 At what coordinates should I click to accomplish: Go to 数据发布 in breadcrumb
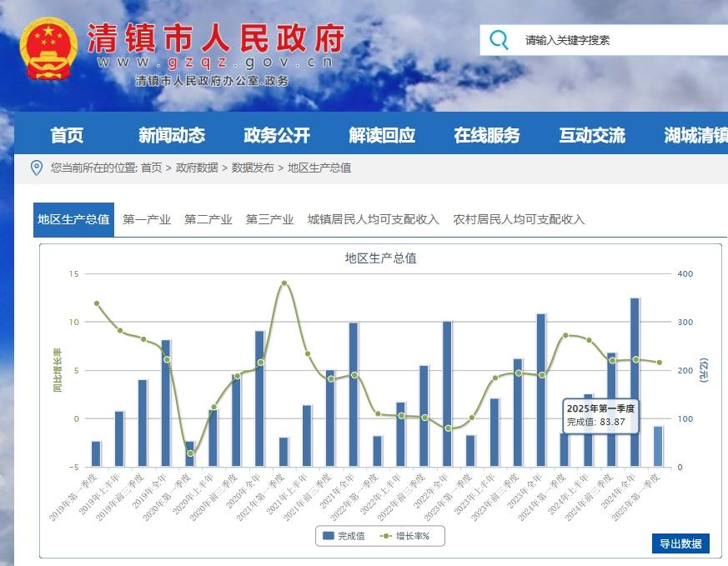tap(253, 168)
